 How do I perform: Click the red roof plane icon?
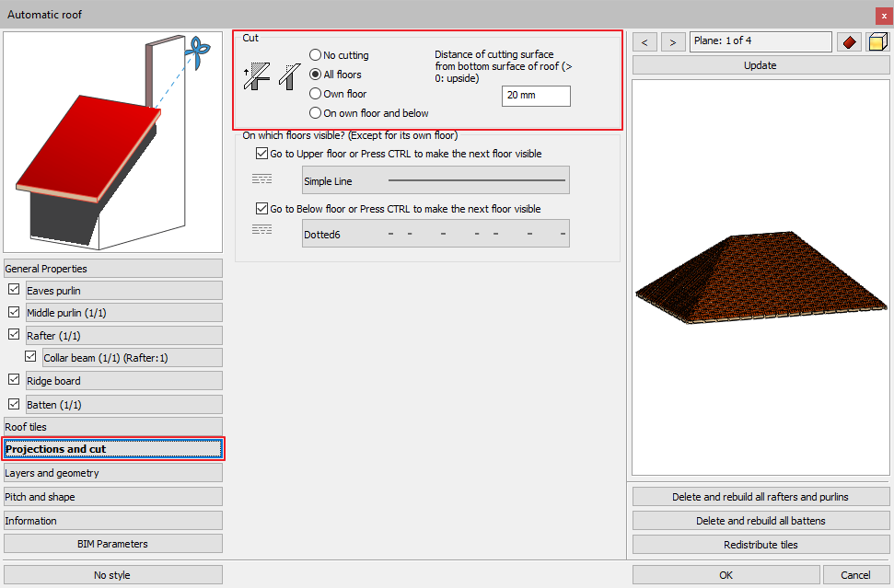coord(848,42)
